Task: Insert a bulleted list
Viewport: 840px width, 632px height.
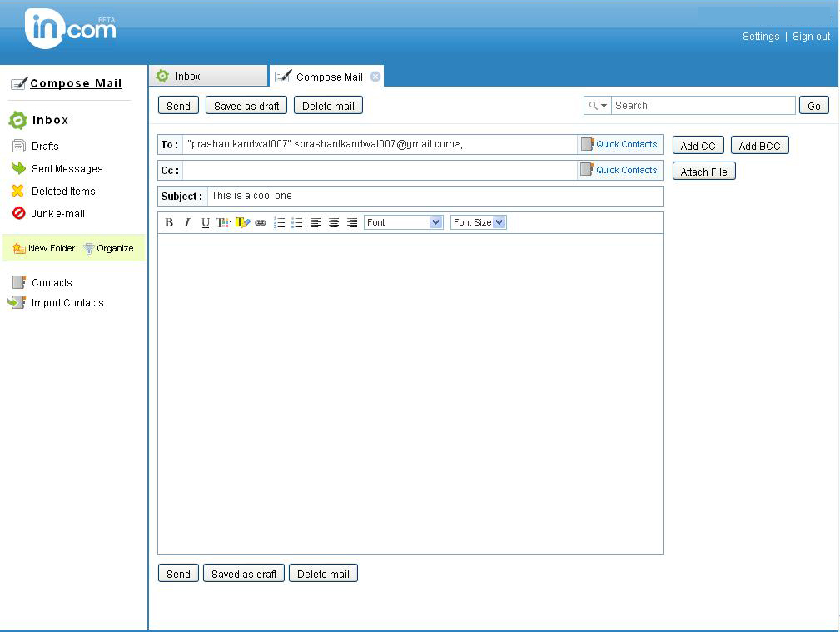Action: click(x=296, y=223)
